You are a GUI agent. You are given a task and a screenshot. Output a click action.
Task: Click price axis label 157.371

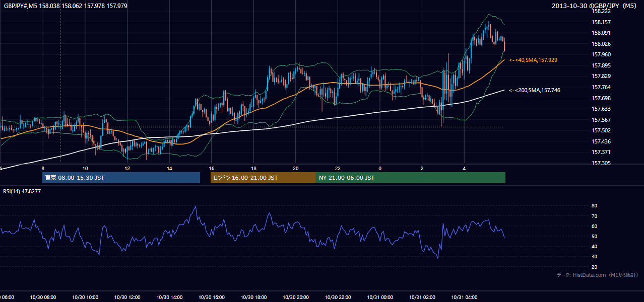[x=601, y=152]
